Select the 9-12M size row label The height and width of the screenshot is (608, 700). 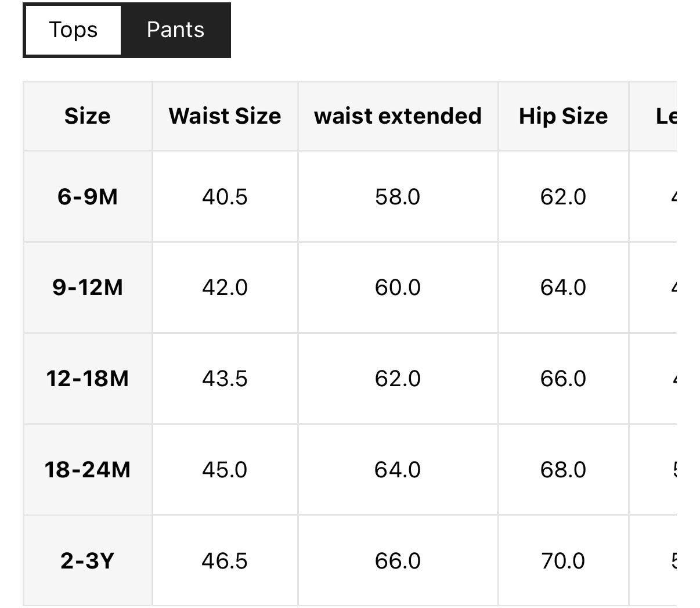point(88,287)
